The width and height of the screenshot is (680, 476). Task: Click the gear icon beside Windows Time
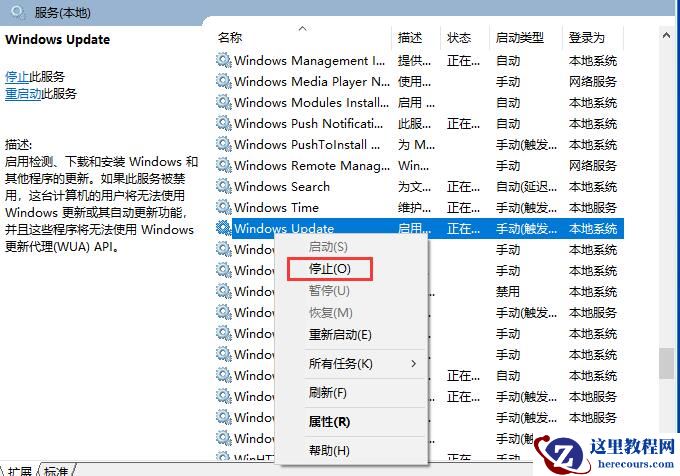pyautogui.click(x=224, y=207)
